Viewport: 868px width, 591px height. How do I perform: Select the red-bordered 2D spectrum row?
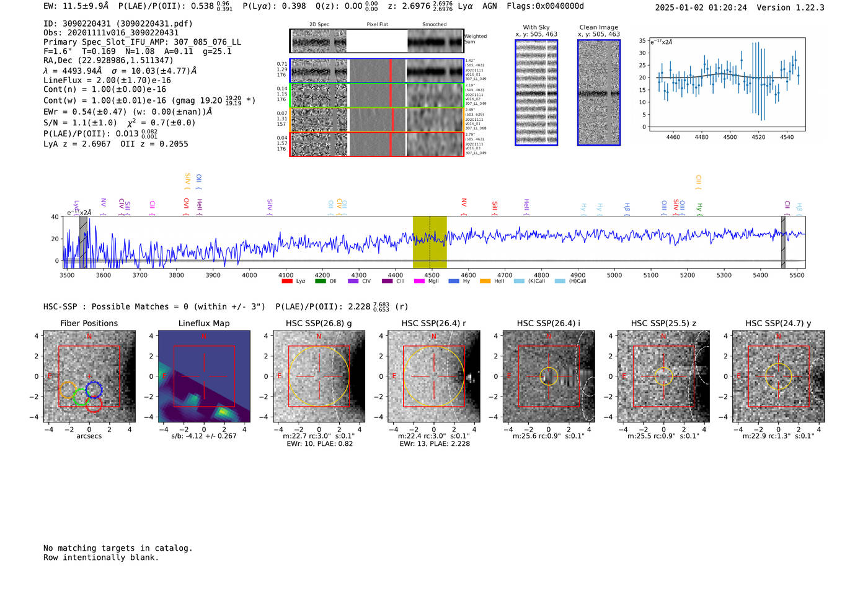[x=377, y=144]
